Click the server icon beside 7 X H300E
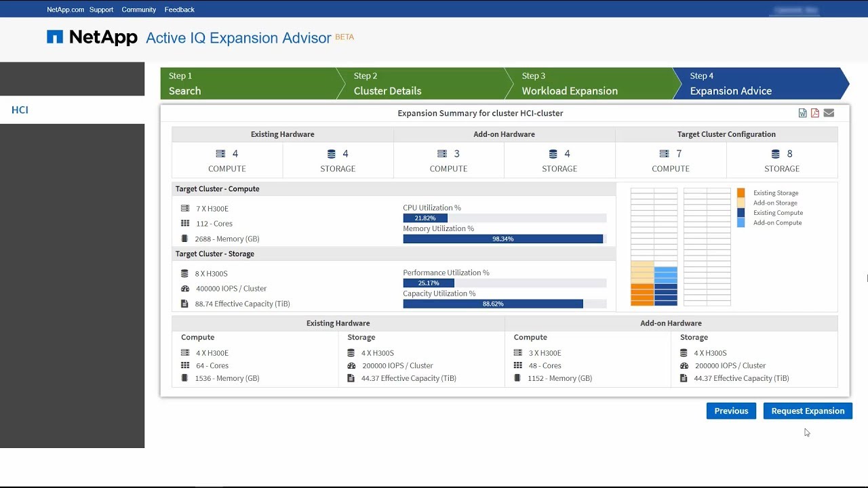The height and width of the screenshot is (488, 868). (x=185, y=208)
